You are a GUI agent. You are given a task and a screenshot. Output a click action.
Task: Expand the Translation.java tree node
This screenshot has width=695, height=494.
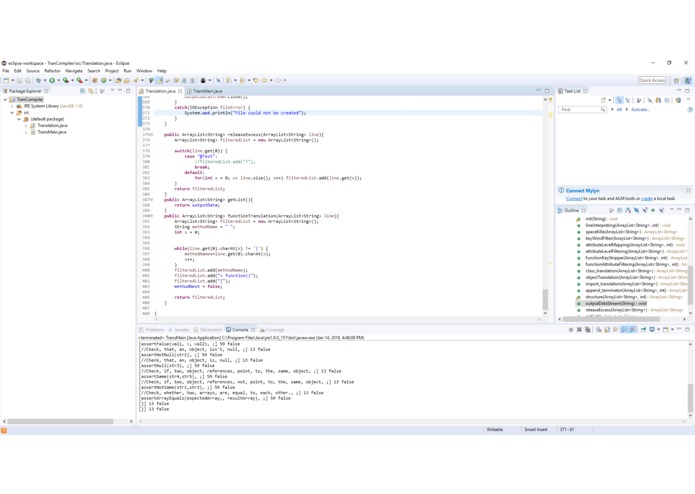[x=26, y=126]
